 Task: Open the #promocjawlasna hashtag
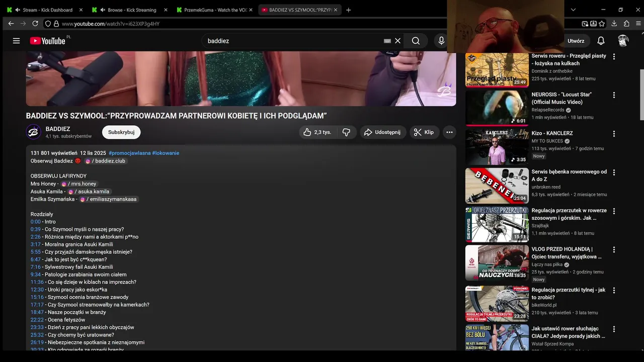click(129, 153)
